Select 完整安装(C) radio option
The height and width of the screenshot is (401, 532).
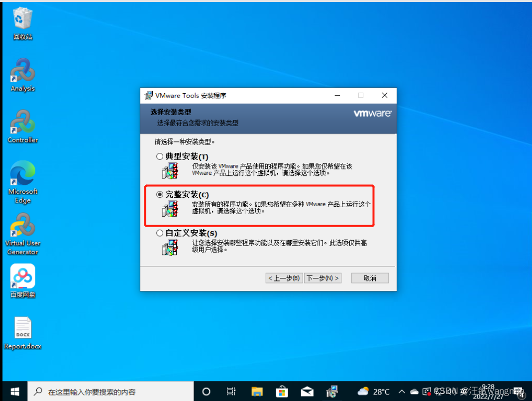point(160,195)
